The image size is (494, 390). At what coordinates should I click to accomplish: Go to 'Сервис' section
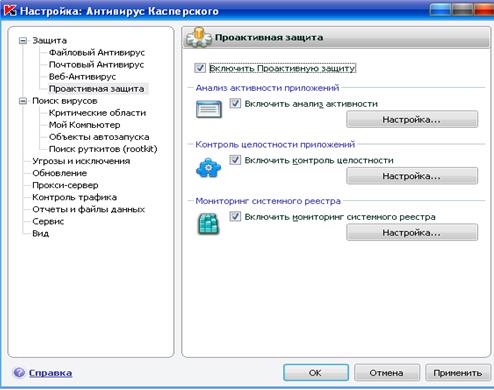(48, 221)
